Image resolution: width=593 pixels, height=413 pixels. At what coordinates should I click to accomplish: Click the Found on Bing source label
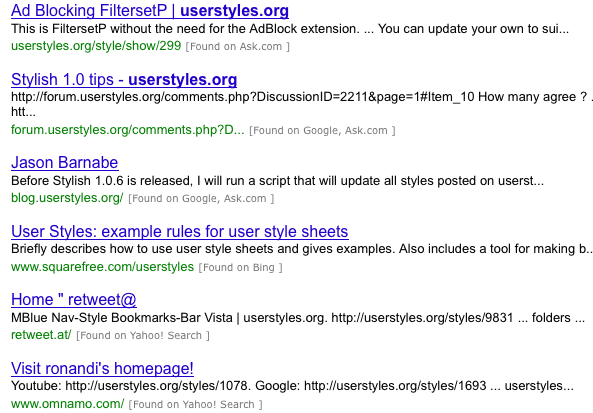coord(241,267)
